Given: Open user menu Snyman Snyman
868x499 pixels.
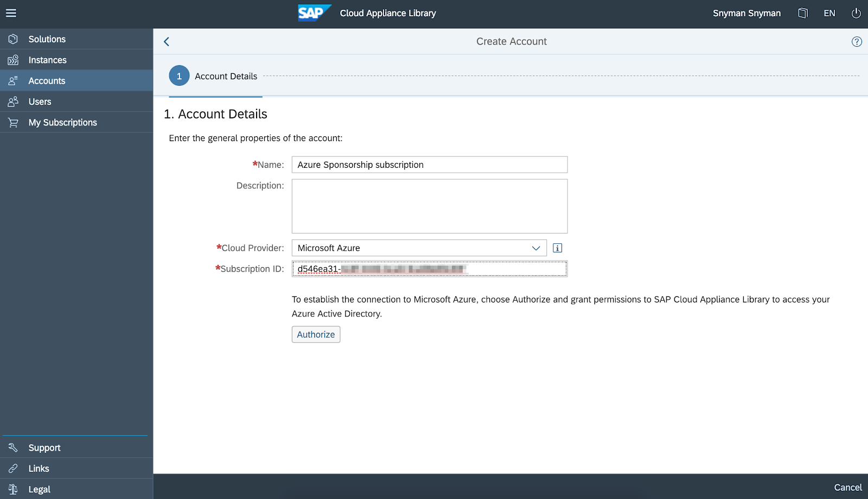Looking at the screenshot, I should (746, 13).
